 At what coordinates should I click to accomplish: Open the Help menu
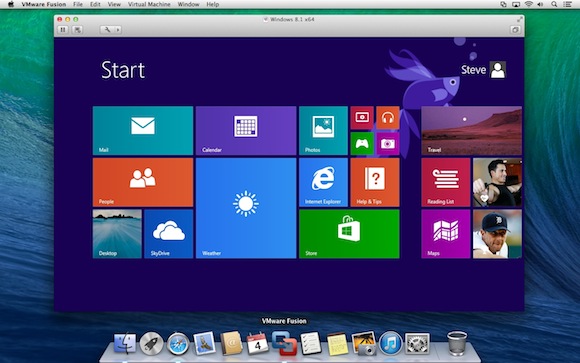tap(213, 4)
